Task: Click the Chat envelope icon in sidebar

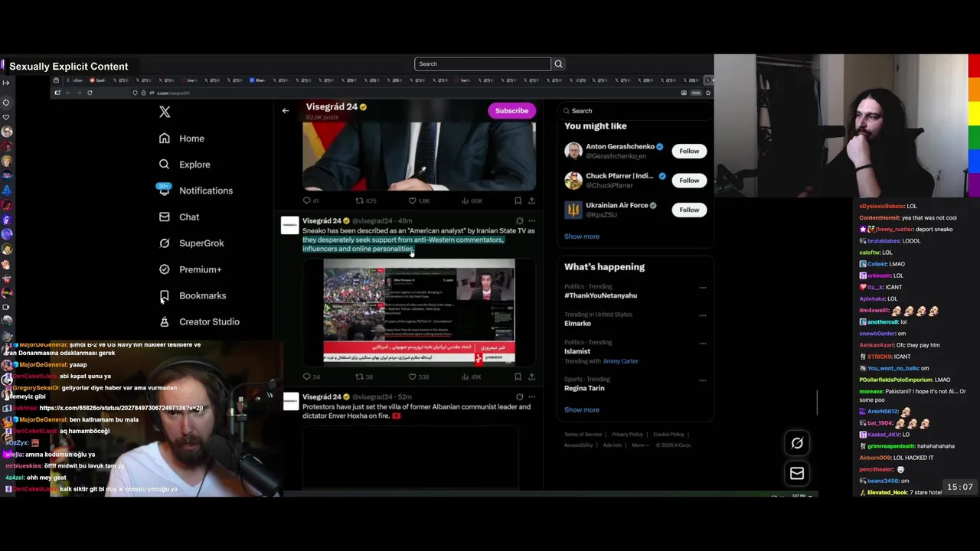Action: [x=164, y=217]
